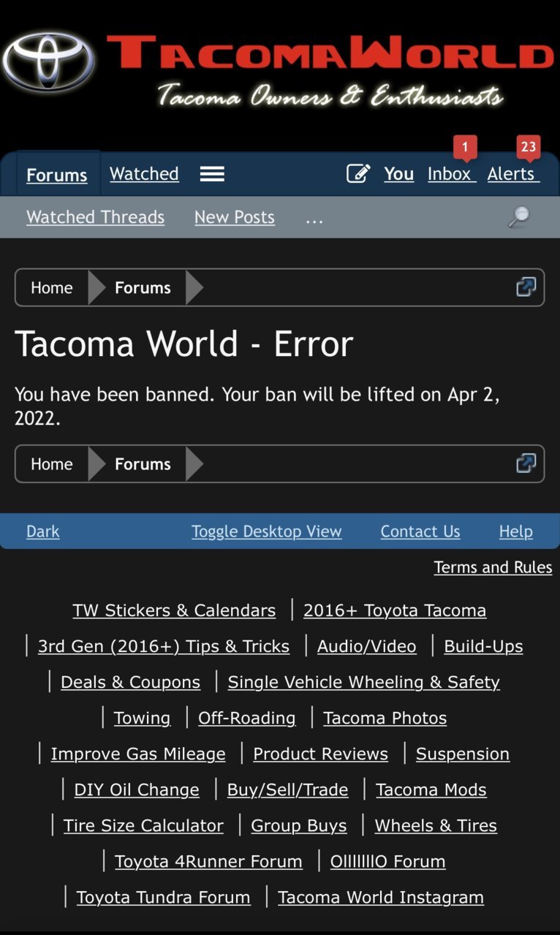The height and width of the screenshot is (935, 560).
Task: Click the compose new post pencil icon
Action: click(x=358, y=173)
